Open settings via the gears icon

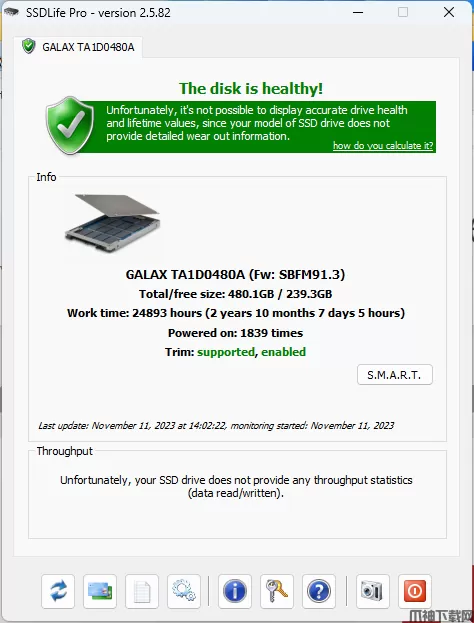pos(184,591)
